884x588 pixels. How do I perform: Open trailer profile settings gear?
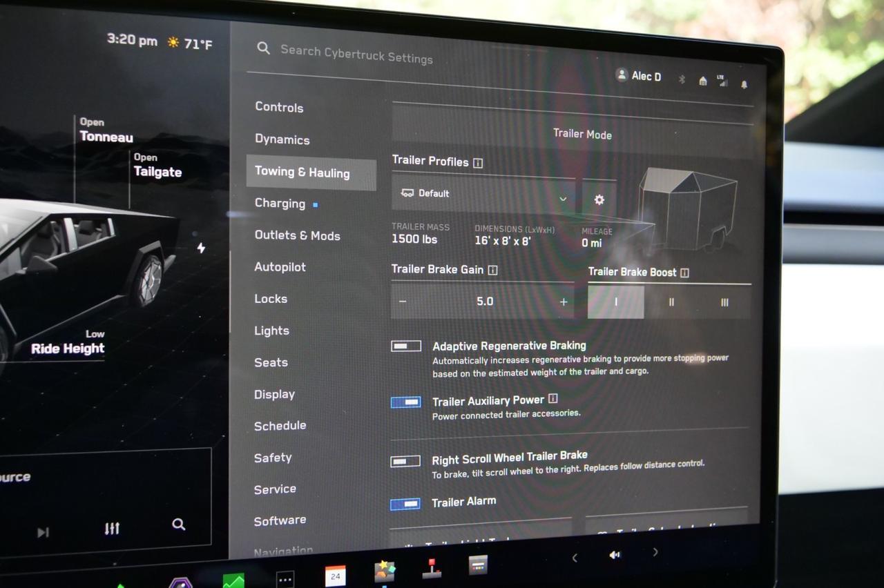click(x=599, y=199)
